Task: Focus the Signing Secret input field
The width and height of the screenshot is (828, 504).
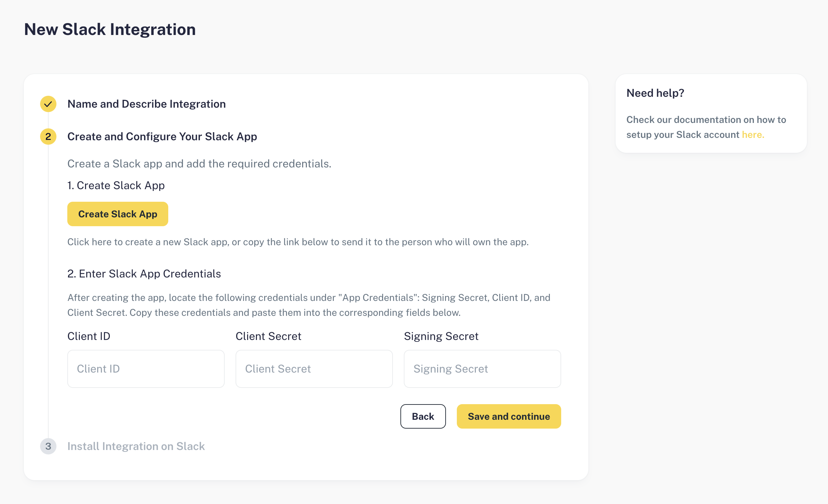Action: coord(482,369)
